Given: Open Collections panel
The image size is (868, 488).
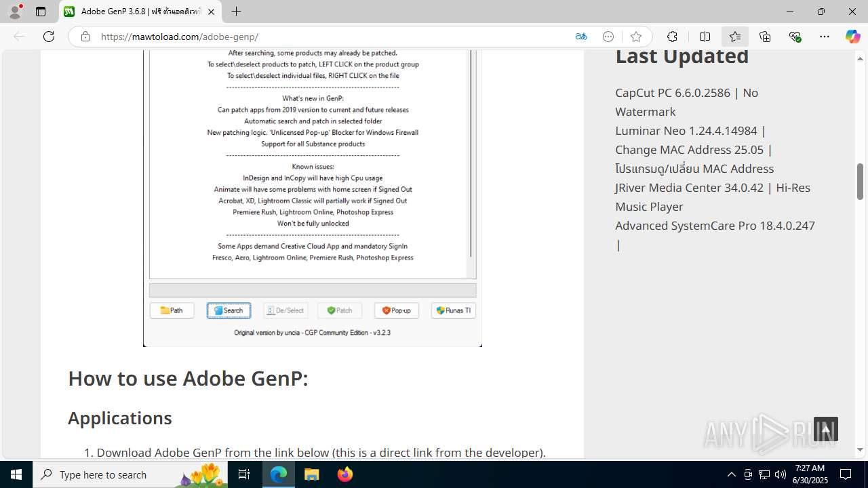Looking at the screenshot, I should tap(765, 37).
